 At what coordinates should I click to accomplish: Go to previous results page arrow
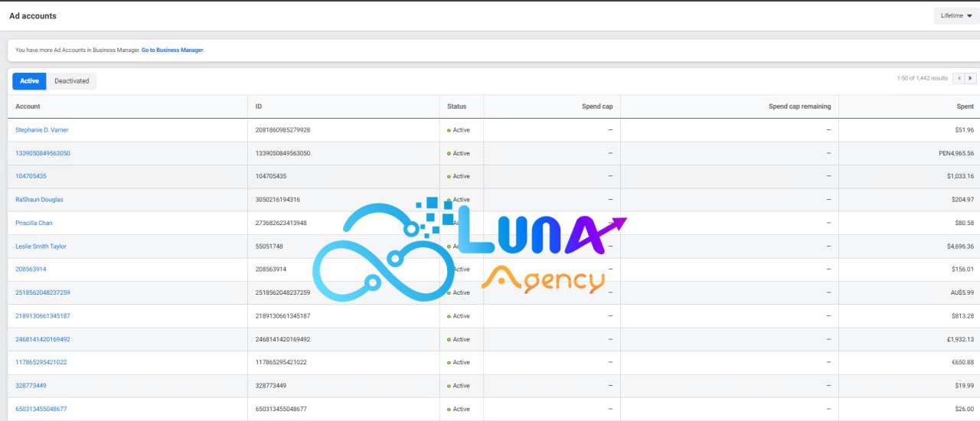(x=959, y=78)
